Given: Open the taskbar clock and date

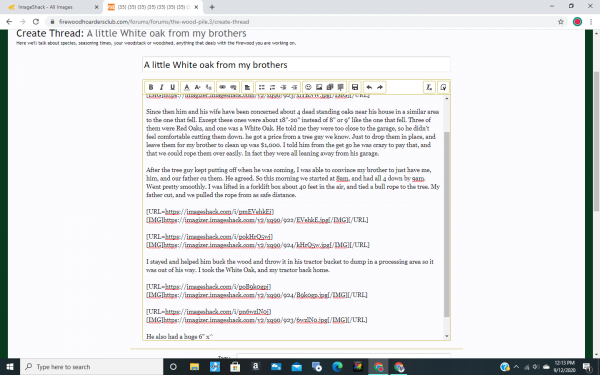Looking at the screenshot, I should click(564, 366).
